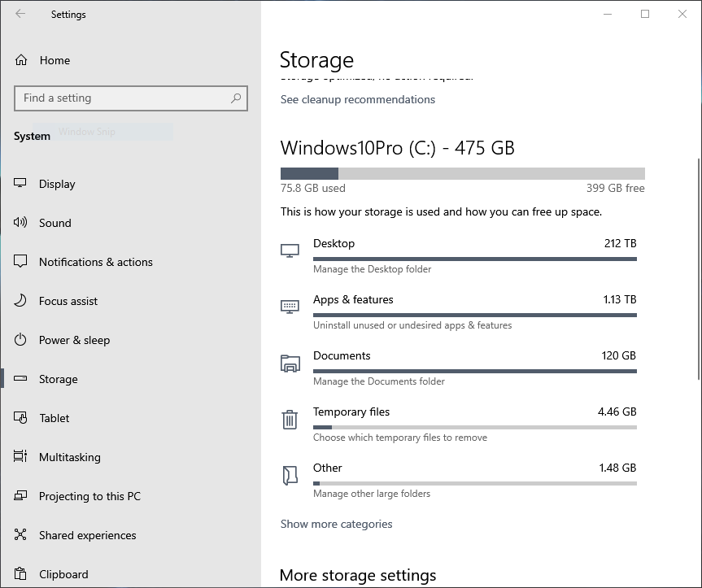Image resolution: width=702 pixels, height=588 pixels.
Task: Click the Home house icon
Action: [21, 60]
